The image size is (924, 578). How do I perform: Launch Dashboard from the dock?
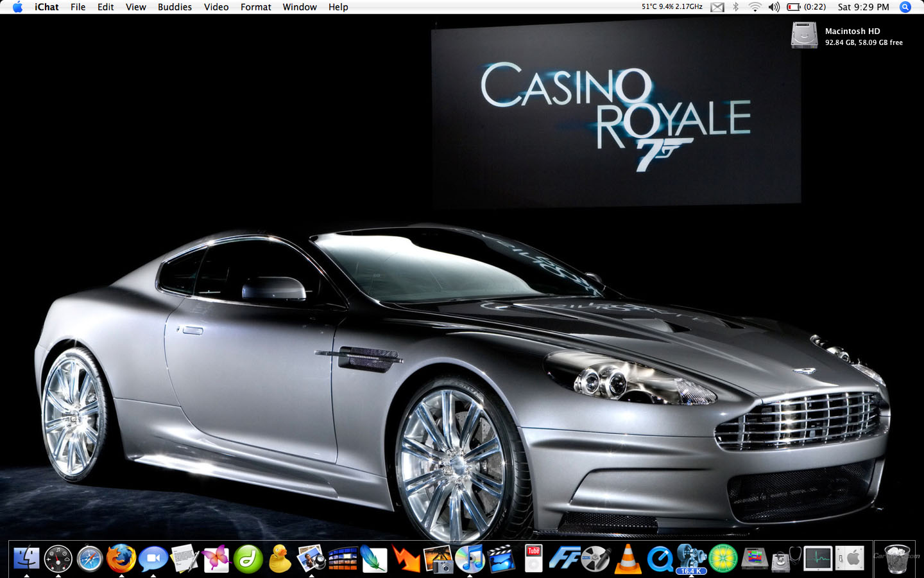pos(58,559)
